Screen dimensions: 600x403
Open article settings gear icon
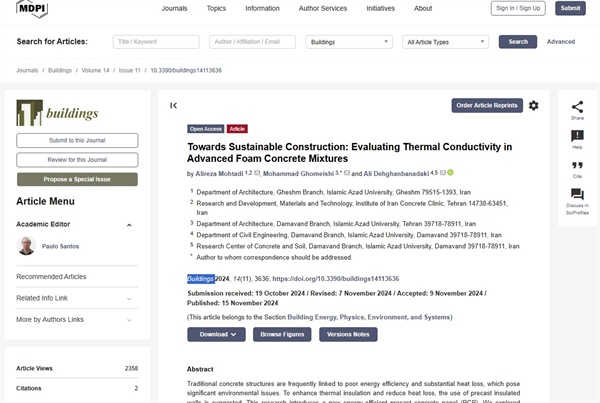(533, 105)
